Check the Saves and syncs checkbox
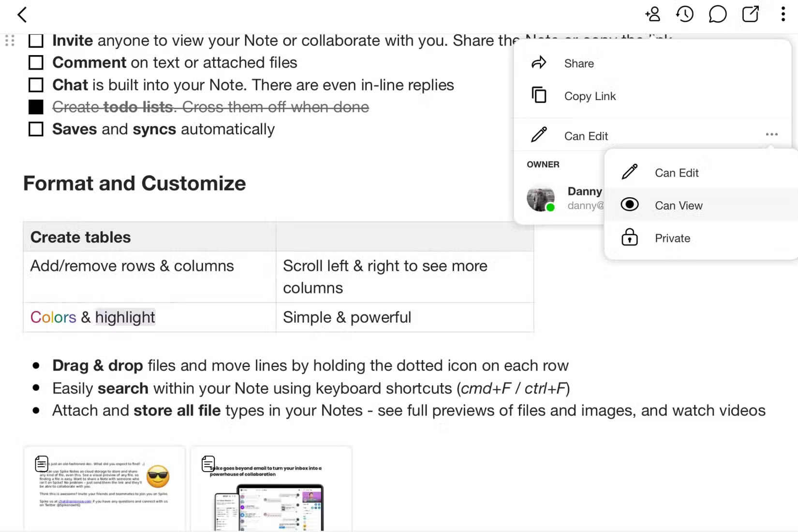This screenshot has width=798, height=532. [36, 129]
